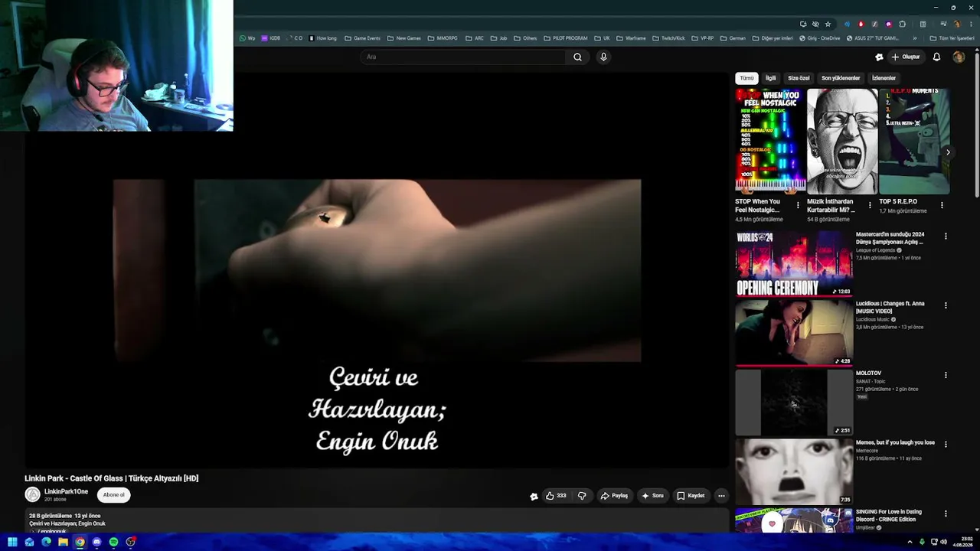The height and width of the screenshot is (551, 980).
Task: Open the Müzik İntihardan Kurtarabilir short thumbnail
Action: [842, 142]
